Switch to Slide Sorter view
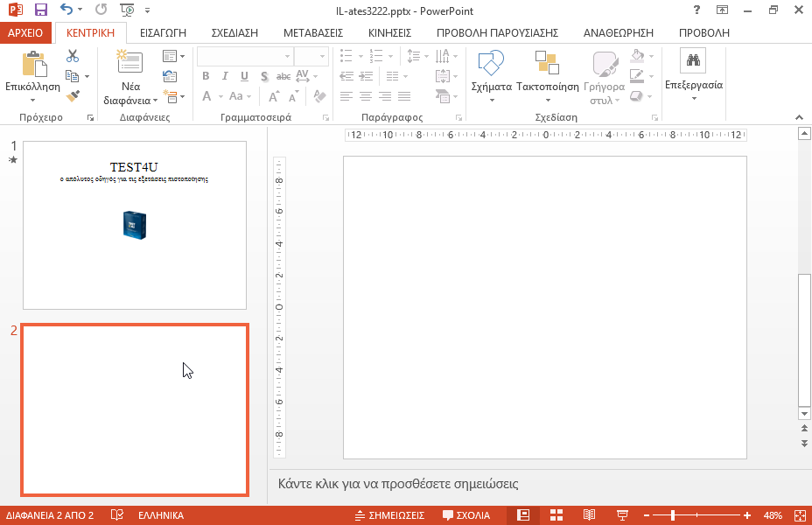This screenshot has height=525, width=812. [556, 515]
